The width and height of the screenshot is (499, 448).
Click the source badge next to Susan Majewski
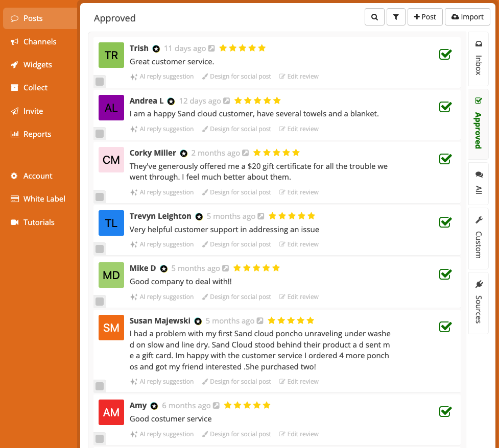point(198,321)
